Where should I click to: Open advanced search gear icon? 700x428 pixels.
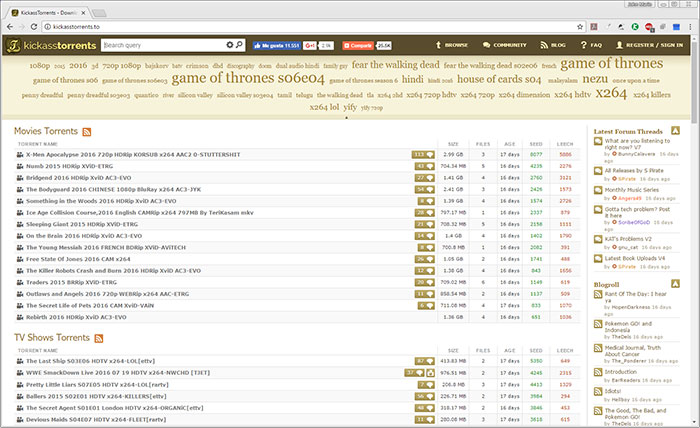click(x=229, y=45)
